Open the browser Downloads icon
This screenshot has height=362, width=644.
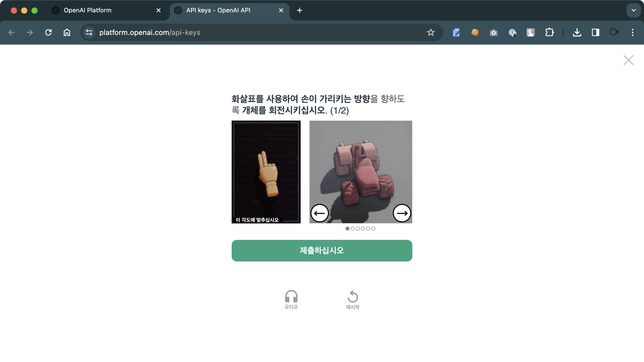577,32
